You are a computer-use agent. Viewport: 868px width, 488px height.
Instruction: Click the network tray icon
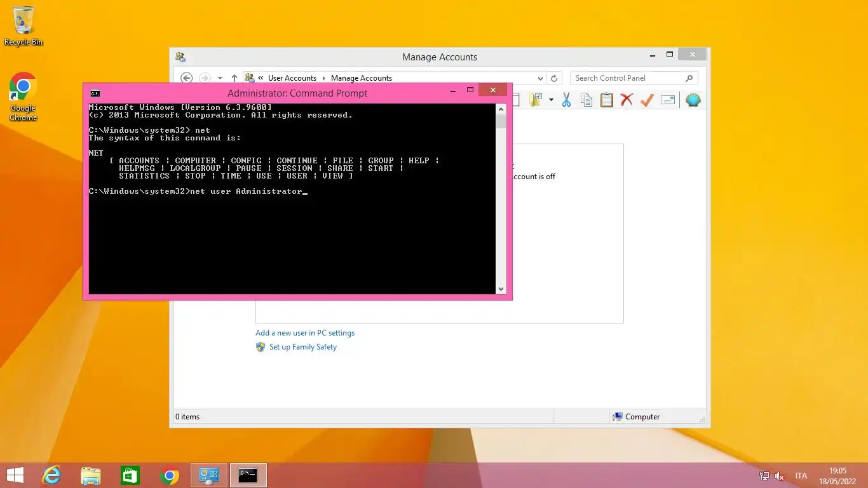[x=764, y=476]
